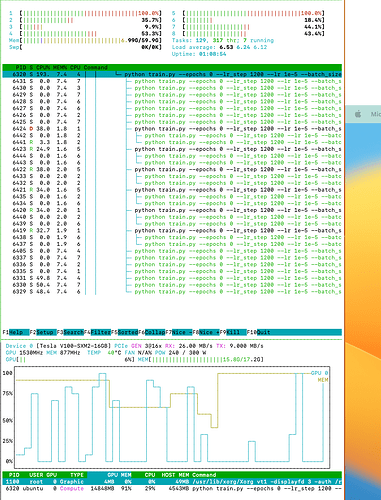The image size is (381, 500).
Task: Select process row with PID 6337
Action: [x=172, y=257]
